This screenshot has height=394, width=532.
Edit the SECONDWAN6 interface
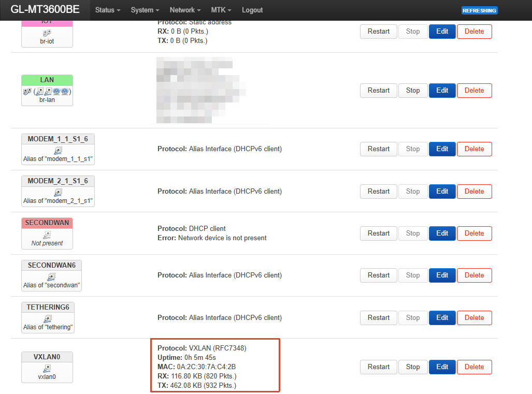[x=442, y=275]
